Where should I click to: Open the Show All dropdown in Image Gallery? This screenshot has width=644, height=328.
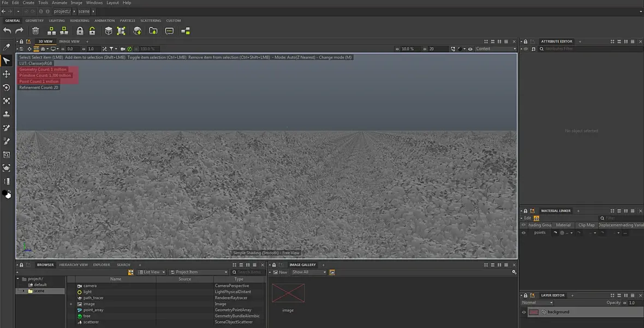308,272
